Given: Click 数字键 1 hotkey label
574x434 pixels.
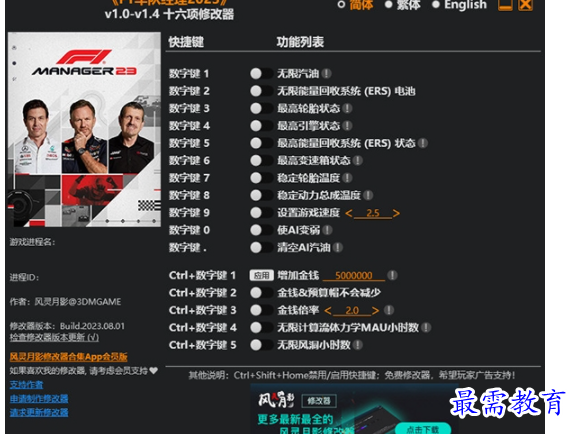Looking at the screenshot, I should coord(189,74).
